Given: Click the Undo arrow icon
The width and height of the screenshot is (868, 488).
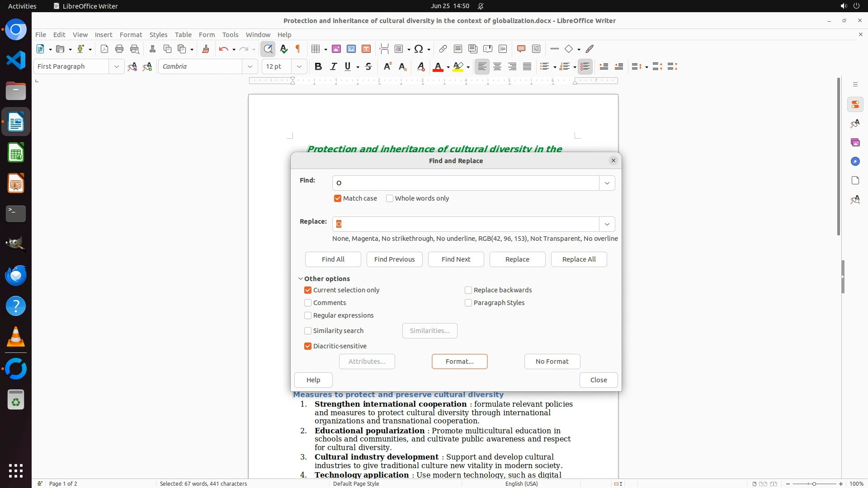Looking at the screenshot, I should point(223,49).
